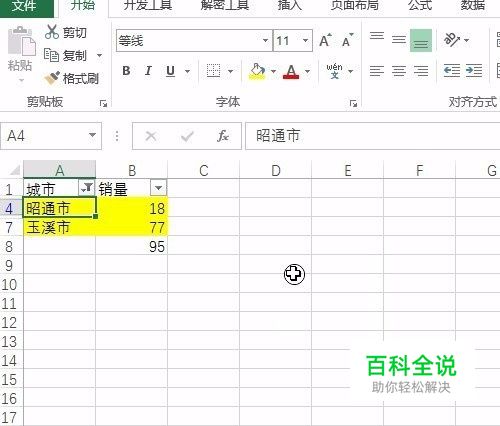Switch to 页面布局 Page Layout tab
Viewport: 500px width, 426px height.
[x=354, y=5]
